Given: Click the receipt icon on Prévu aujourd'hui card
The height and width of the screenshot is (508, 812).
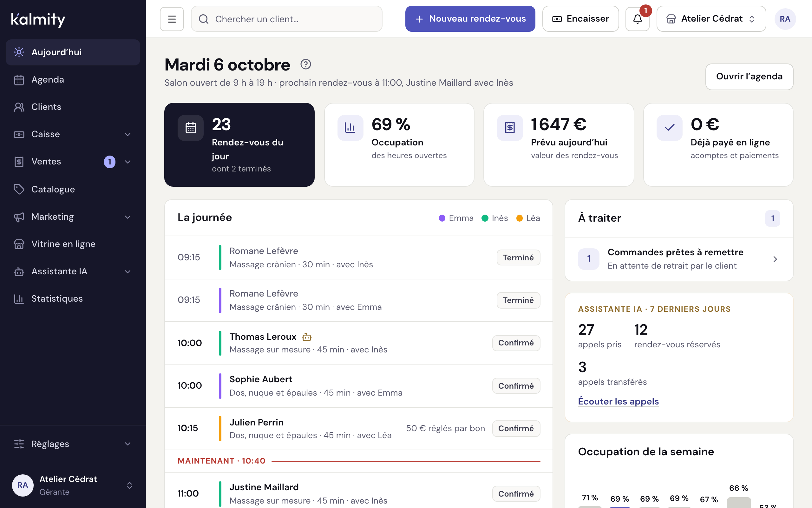Looking at the screenshot, I should click(510, 128).
